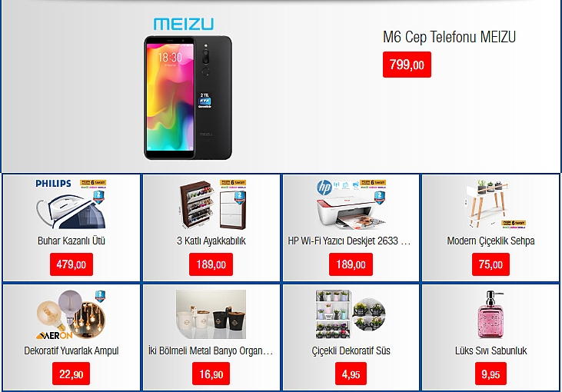Select the 16,90 price button

tap(211, 374)
